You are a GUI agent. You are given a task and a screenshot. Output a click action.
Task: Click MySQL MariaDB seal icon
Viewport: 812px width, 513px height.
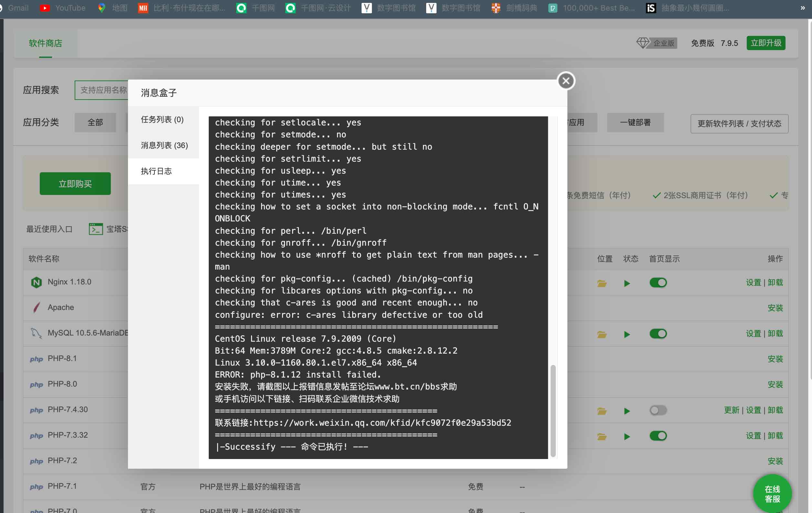(37, 333)
